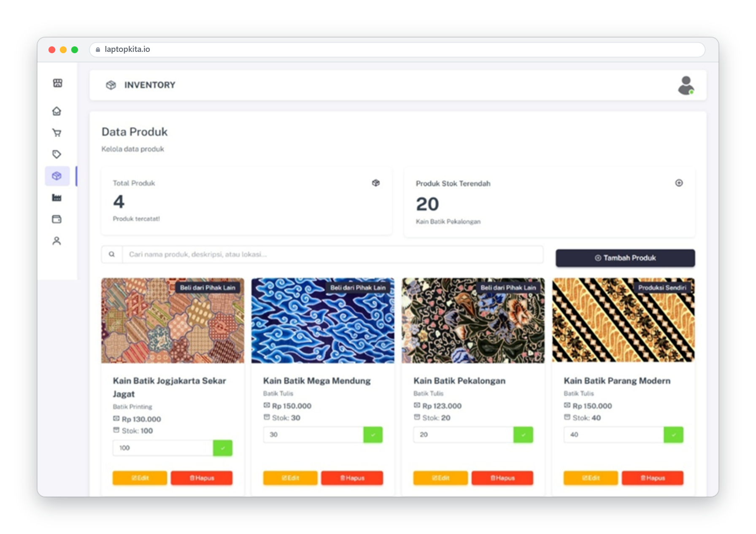The image size is (756, 534).
Task: Open the user sidebar icon
Action: [x=57, y=241]
